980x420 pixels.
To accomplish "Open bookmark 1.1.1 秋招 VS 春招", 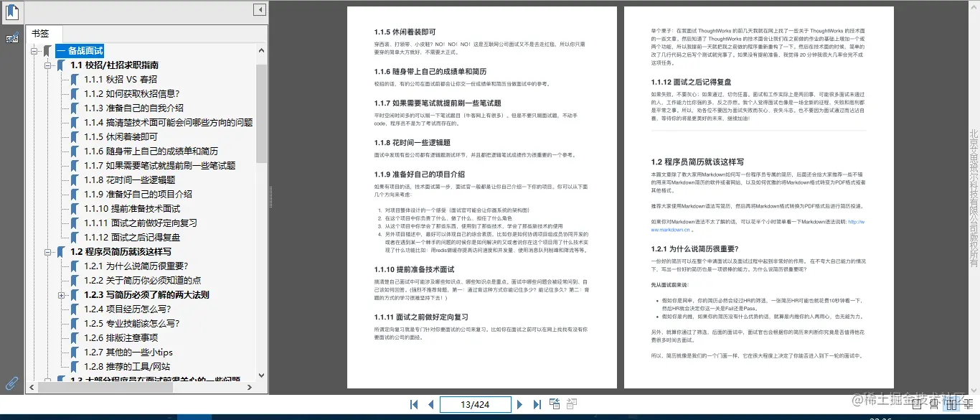I will coord(121,80).
